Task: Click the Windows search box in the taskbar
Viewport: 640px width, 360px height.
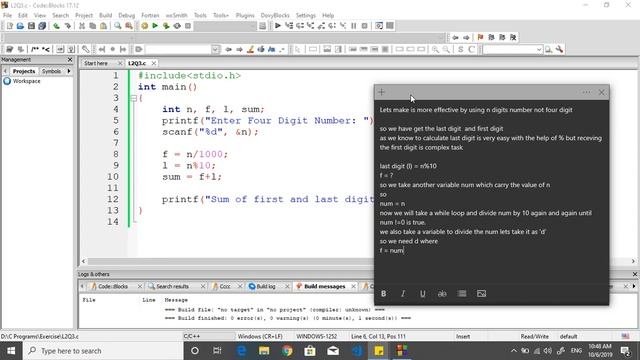Action: [103, 351]
